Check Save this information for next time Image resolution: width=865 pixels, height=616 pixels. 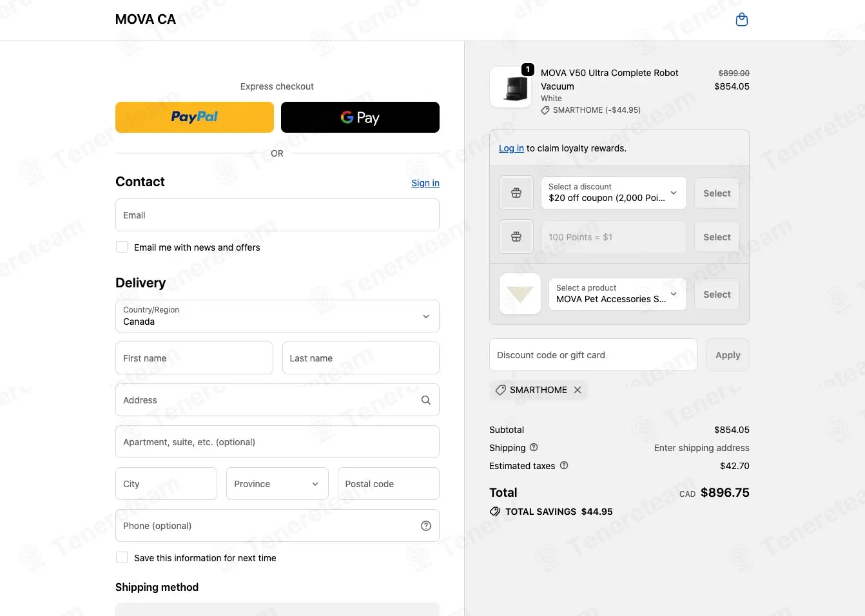pos(122,557)
